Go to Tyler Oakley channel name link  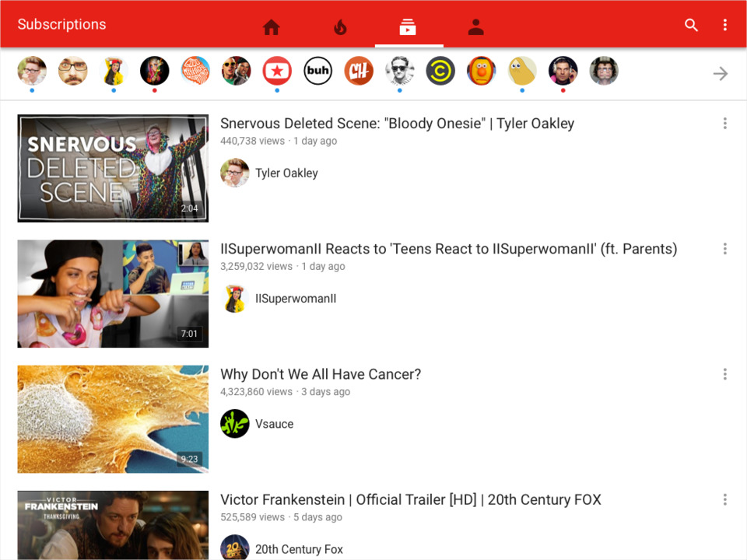[286, 173]
